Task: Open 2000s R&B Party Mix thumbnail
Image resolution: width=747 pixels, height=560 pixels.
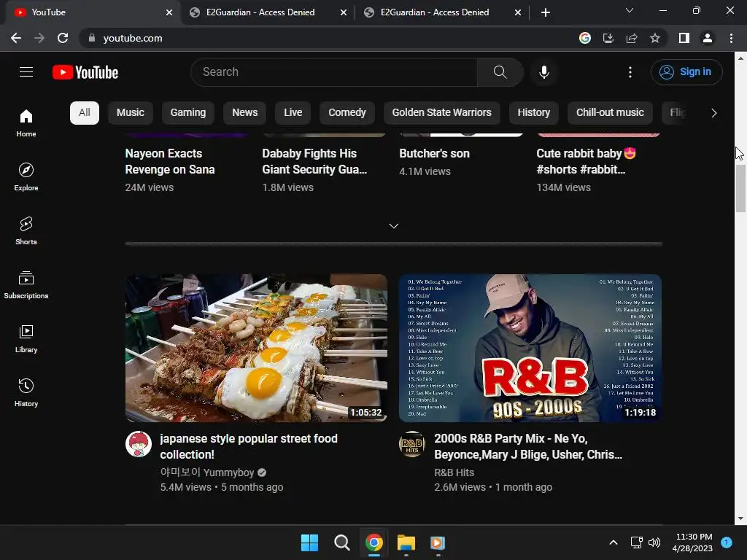Action: [530, 348]
